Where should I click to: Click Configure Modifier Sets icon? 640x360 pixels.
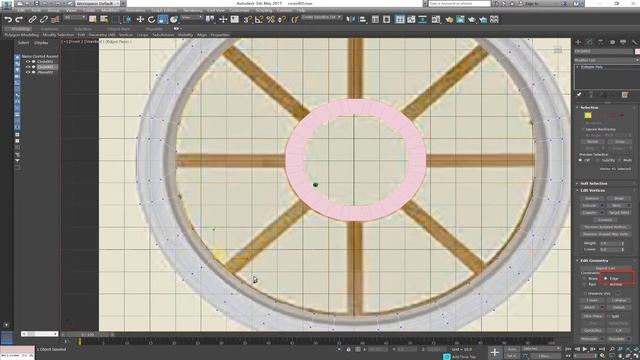[x=624, y=95]
